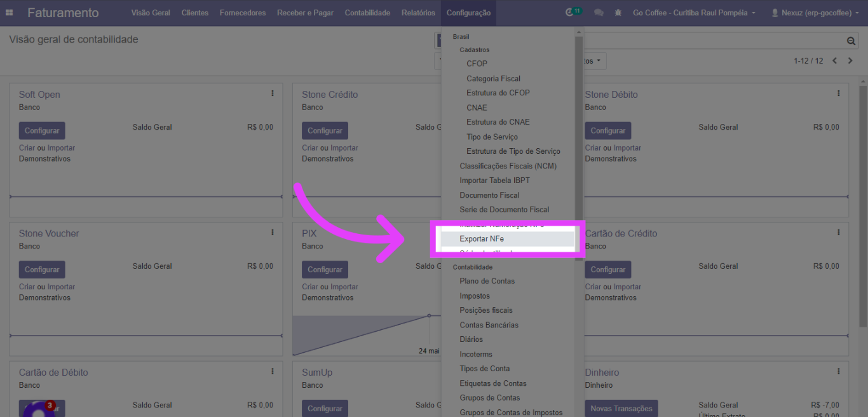The image size is (868, 417).
Task: Click the search magnifier icon
Action: point(851,41)
